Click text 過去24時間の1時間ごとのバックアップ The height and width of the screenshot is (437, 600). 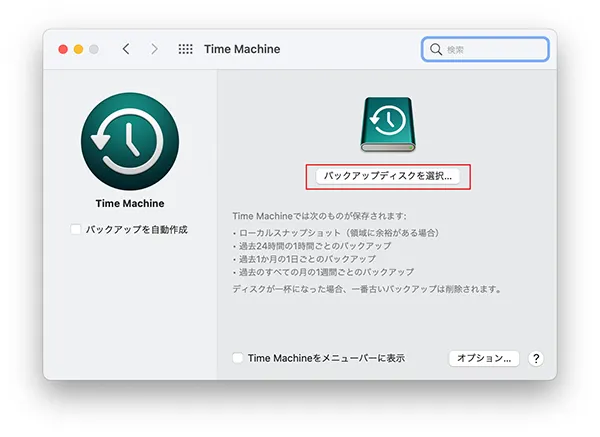click(315, 246)
